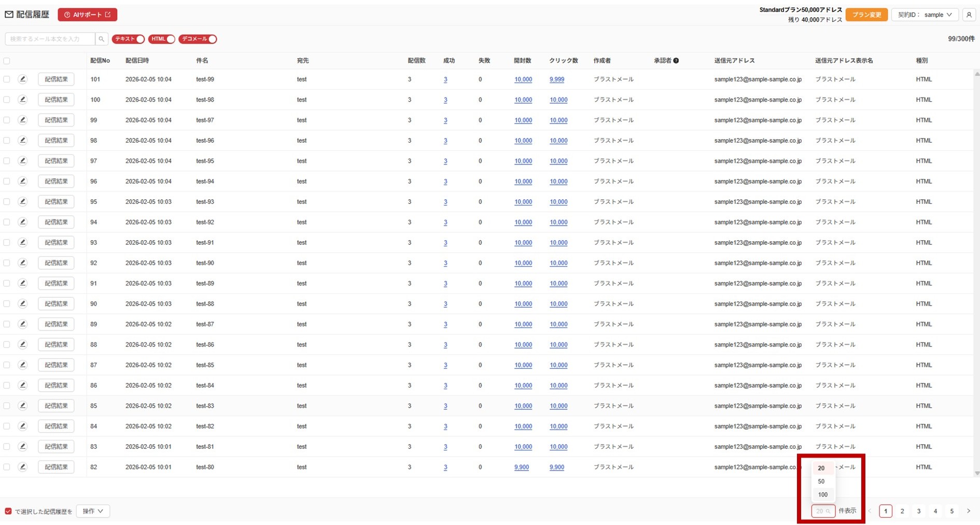
Task: Open the 操作 dropdown menu
Action: pyautogui.click(x=93, y=511)
